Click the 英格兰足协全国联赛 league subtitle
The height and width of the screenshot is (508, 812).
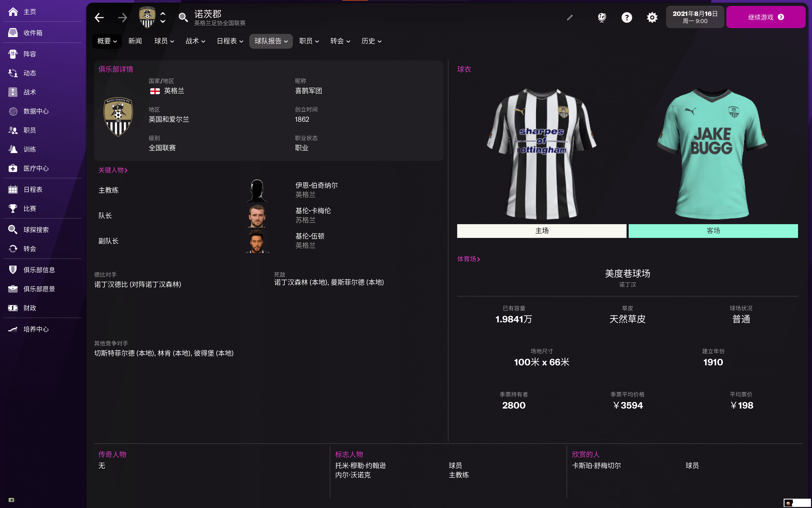point(220,23)
